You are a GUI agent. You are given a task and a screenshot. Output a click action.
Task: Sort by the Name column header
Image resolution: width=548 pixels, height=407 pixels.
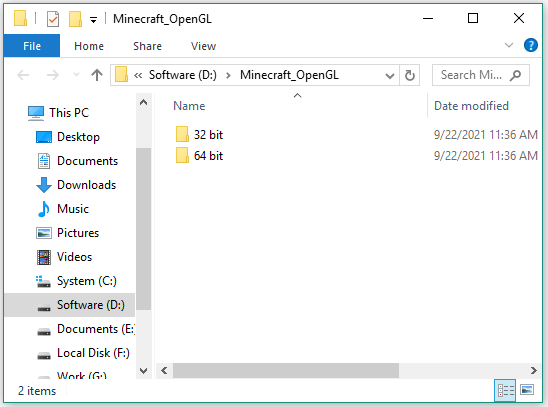pyautogui.click(x=189, y=106)
